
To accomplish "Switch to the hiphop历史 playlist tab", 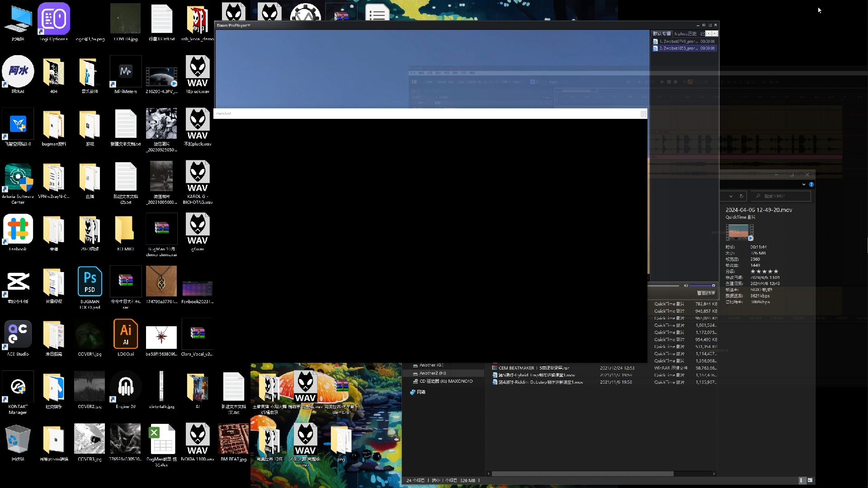I will 685,34.
